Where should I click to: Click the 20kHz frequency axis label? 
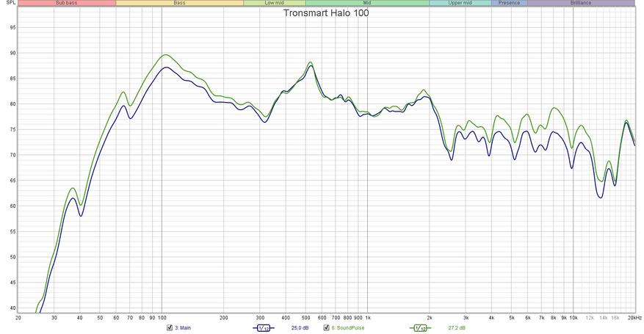click(634, 318)
